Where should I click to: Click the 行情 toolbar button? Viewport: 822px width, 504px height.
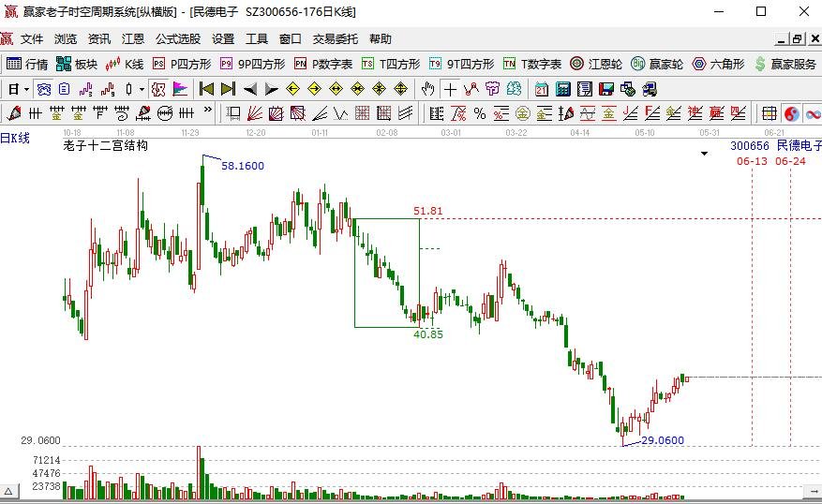point(27,64)
